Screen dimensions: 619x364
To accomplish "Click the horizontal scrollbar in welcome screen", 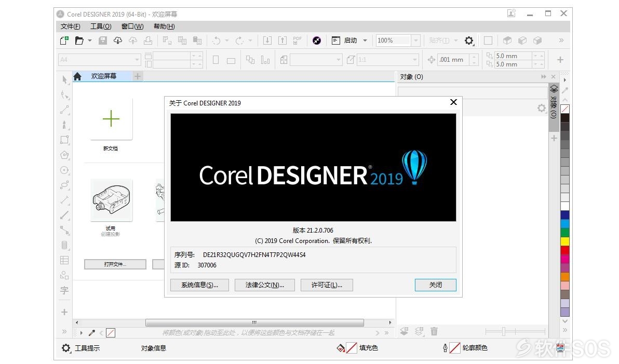I will [254, 322].
